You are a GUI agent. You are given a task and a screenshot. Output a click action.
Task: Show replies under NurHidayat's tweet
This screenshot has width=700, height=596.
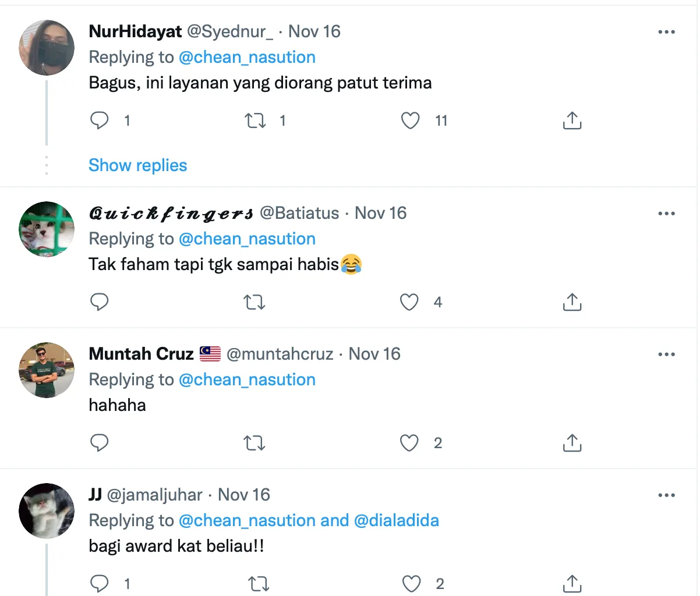point(137,165)
